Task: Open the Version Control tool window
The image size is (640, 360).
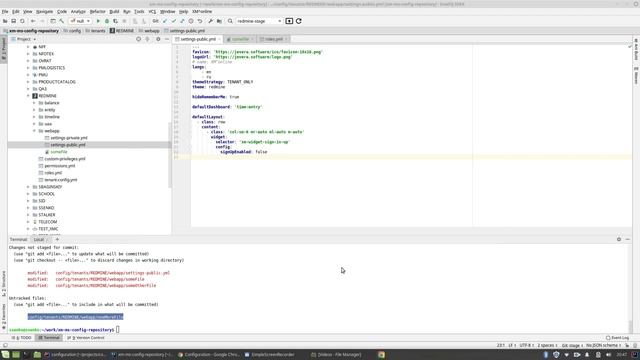Action: (86, 338)
